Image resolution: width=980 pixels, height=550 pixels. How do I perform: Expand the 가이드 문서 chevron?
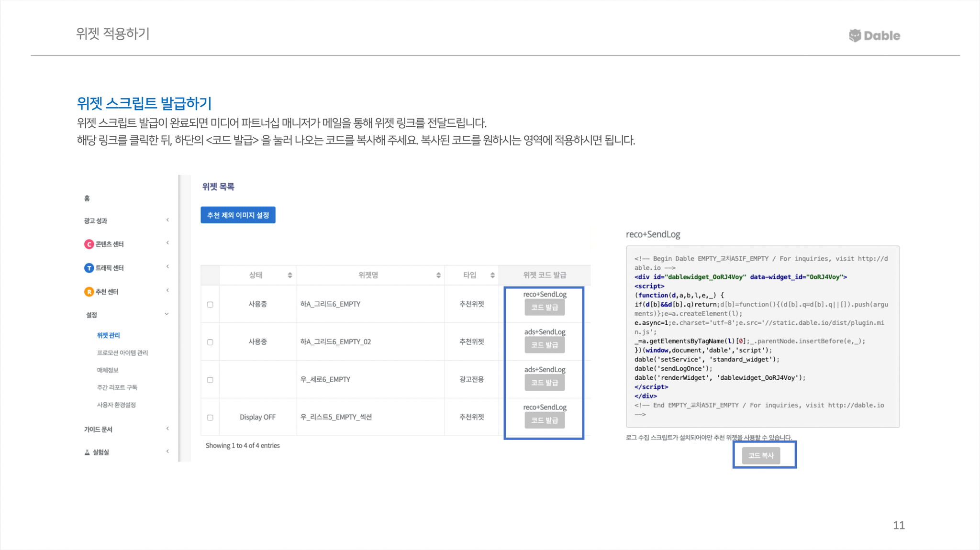point(167,429)
